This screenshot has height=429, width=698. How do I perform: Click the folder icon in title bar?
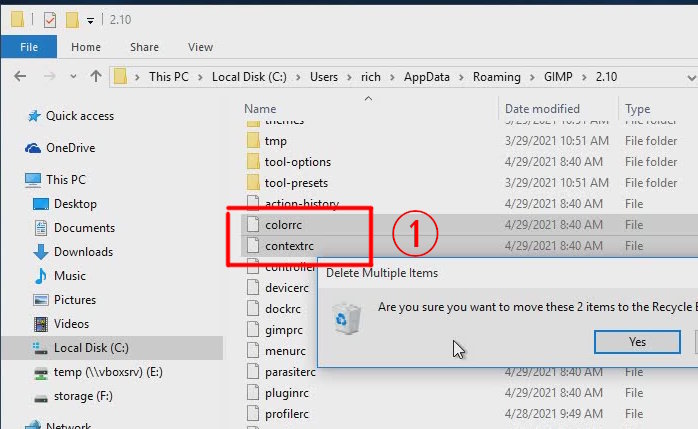17,20
